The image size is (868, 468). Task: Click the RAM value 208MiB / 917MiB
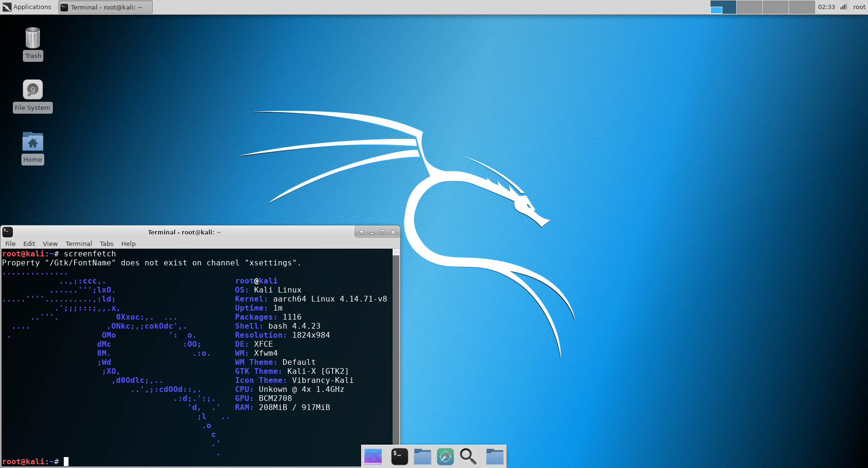pyautogui.click(x=294, y=408)
